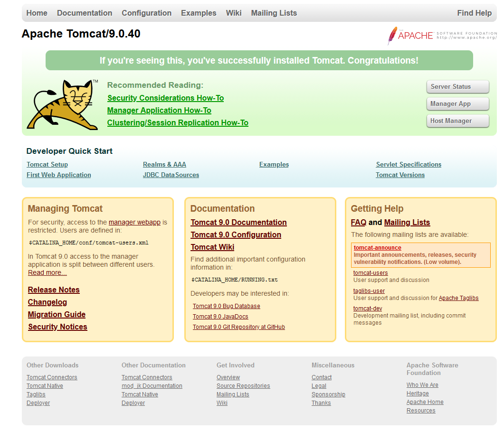Open the Manager App button

[x=458, y=104]
